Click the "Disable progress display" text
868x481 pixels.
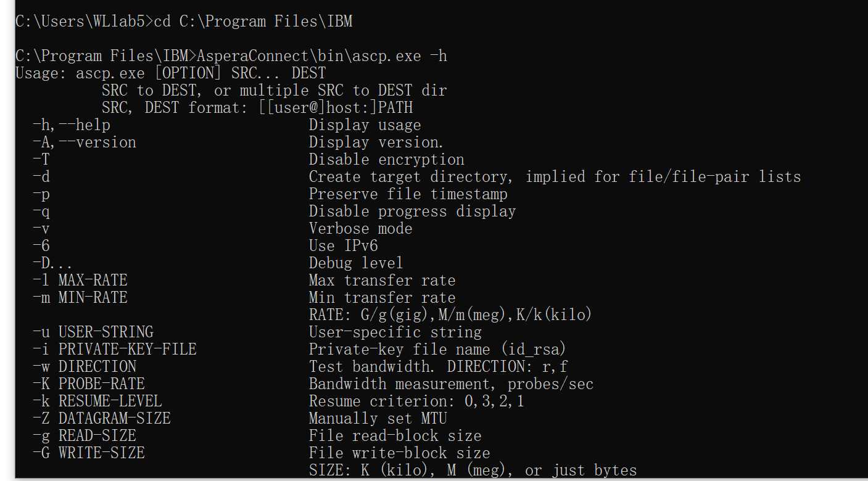[x=412, y=212]
